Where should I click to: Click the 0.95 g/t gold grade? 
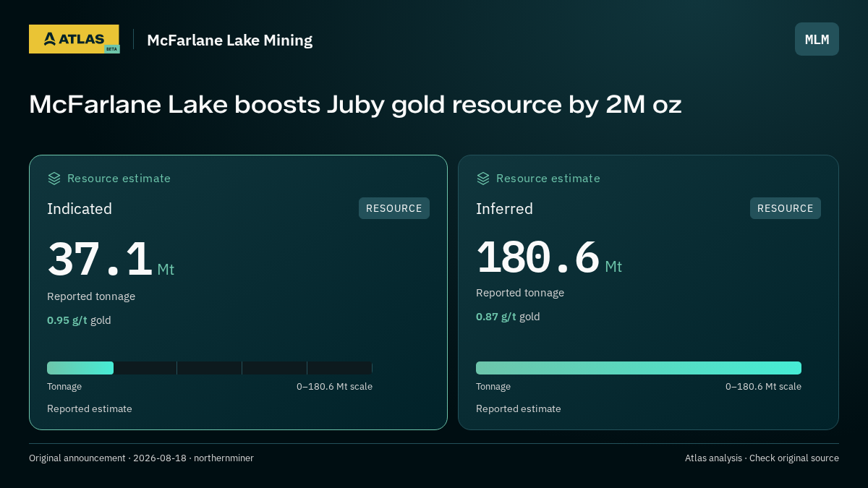point(79,320)
